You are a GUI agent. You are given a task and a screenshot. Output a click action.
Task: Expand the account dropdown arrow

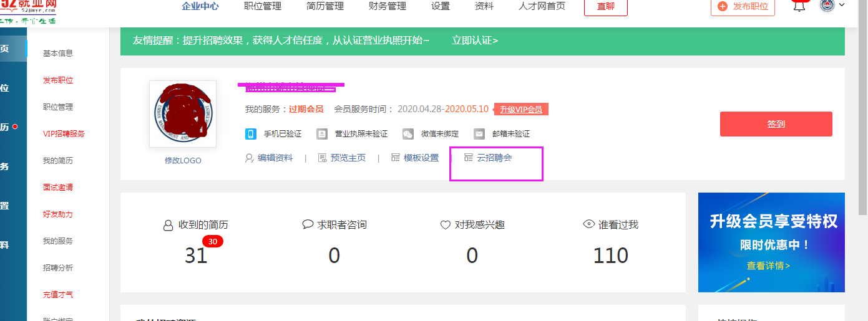pos(842,5)
